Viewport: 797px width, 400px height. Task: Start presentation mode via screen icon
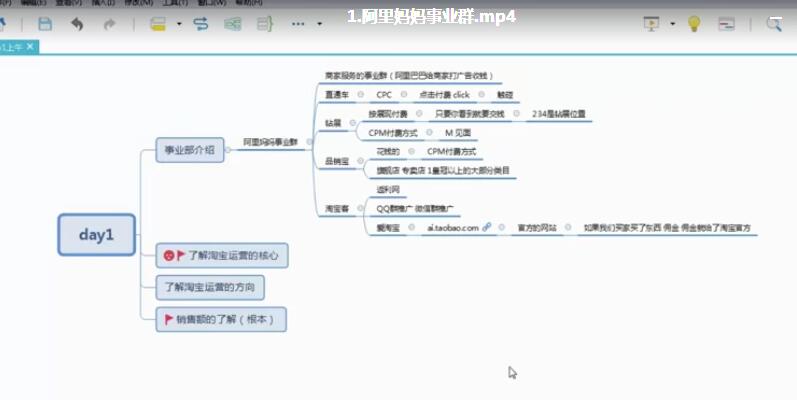651,23
